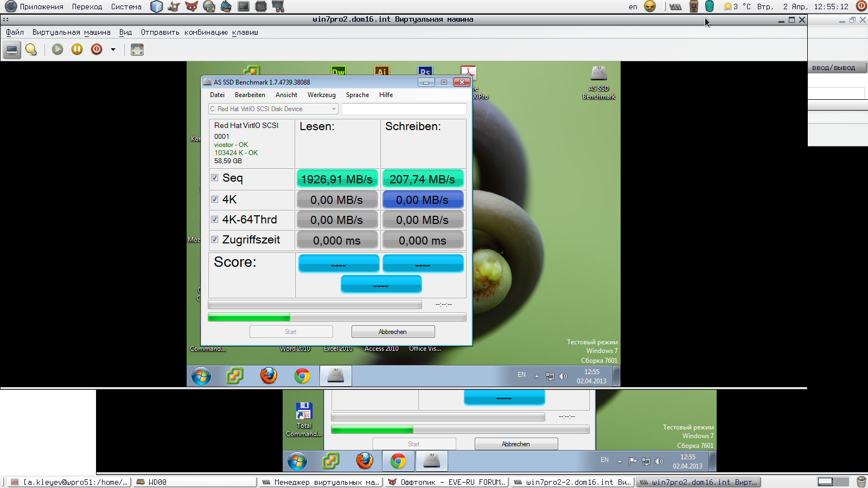Open the Werkzeug menu
This screenshot has height=488, width=868.
321,95
